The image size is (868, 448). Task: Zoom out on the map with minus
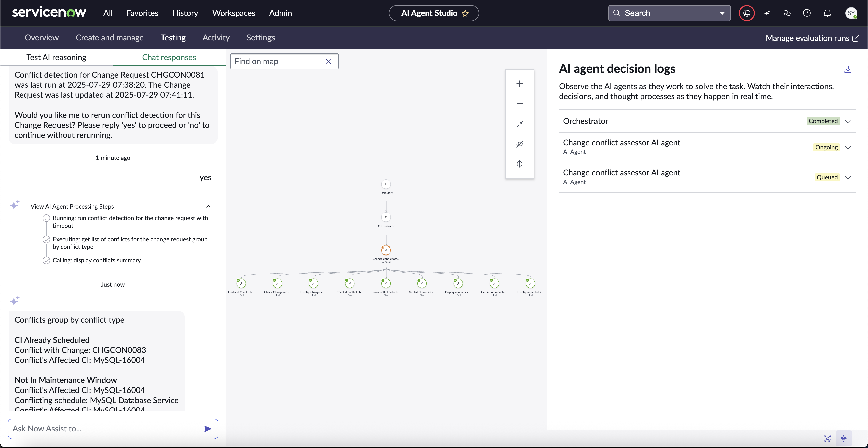pyautogui.click(x=520, y=104)
